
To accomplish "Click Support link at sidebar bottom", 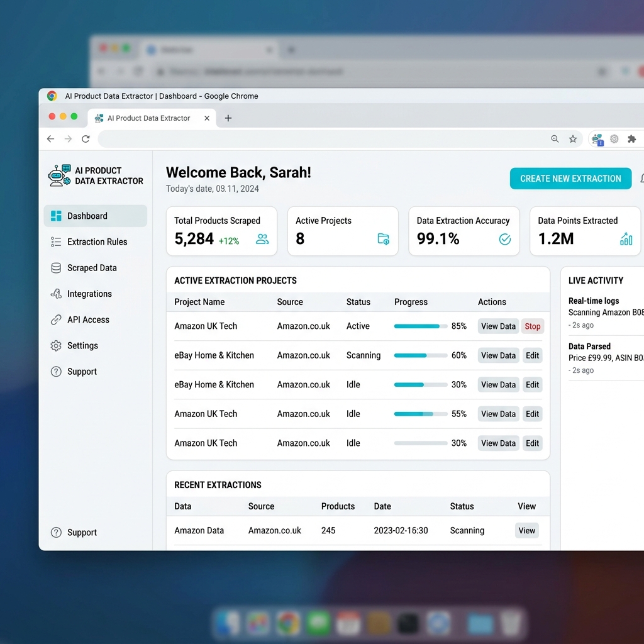I will click(82, 532).
